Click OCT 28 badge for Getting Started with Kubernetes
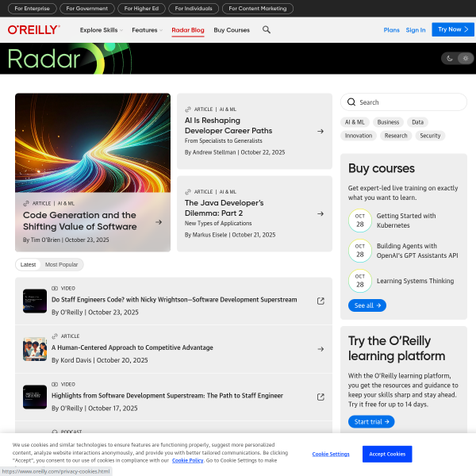The width and height of the screenshot is (476, 476). 360,221
